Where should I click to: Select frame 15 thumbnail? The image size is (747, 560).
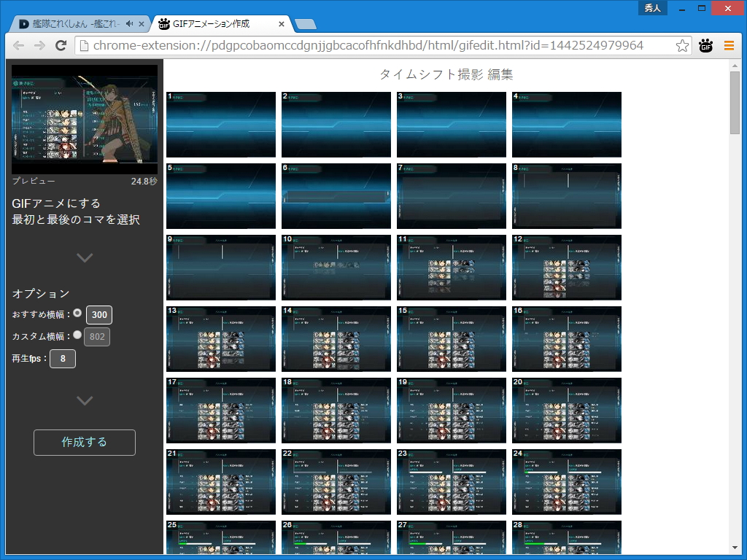tap(452, 338)
